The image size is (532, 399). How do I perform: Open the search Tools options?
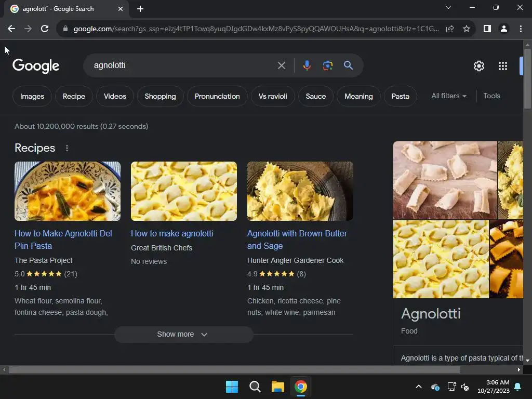coord(491,96)
